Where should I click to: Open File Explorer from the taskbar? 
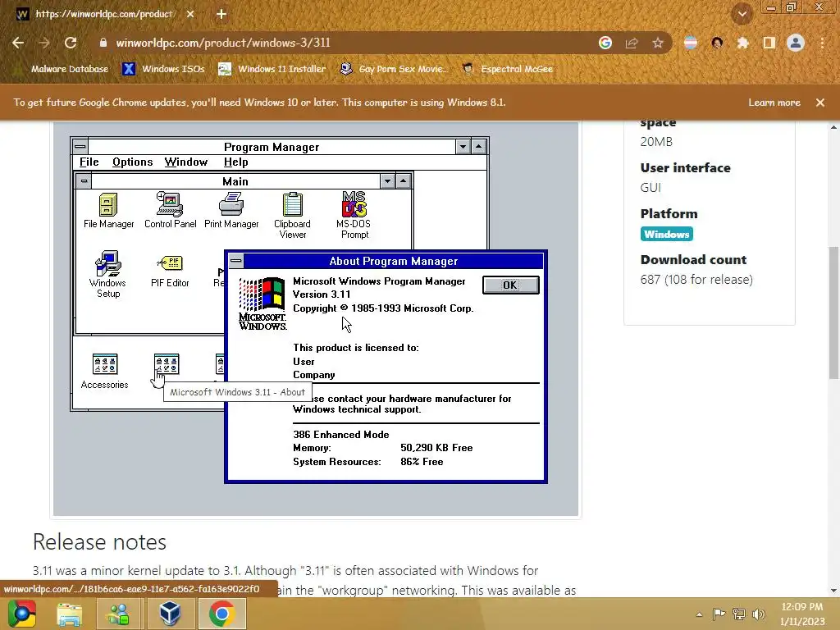(x=70, y=614)
